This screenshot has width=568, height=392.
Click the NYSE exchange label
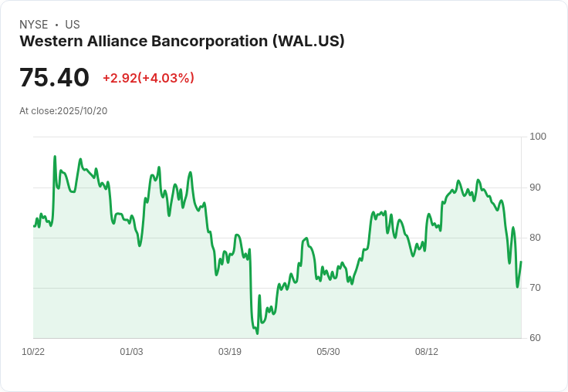[x=34, y=25]
